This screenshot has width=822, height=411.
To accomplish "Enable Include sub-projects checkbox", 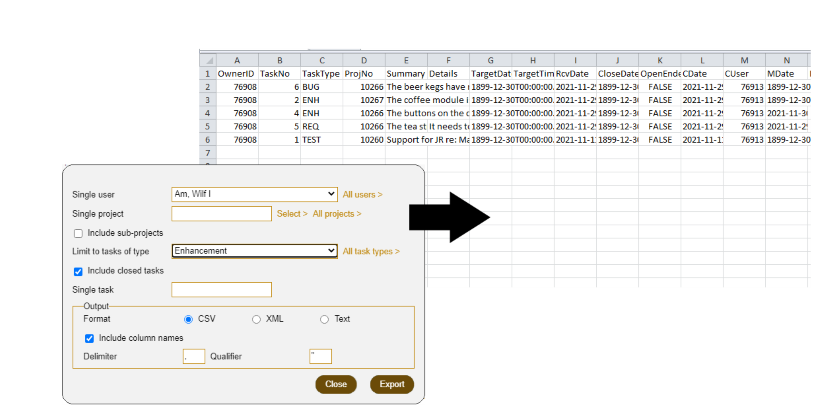I will (x=79, y=233).
